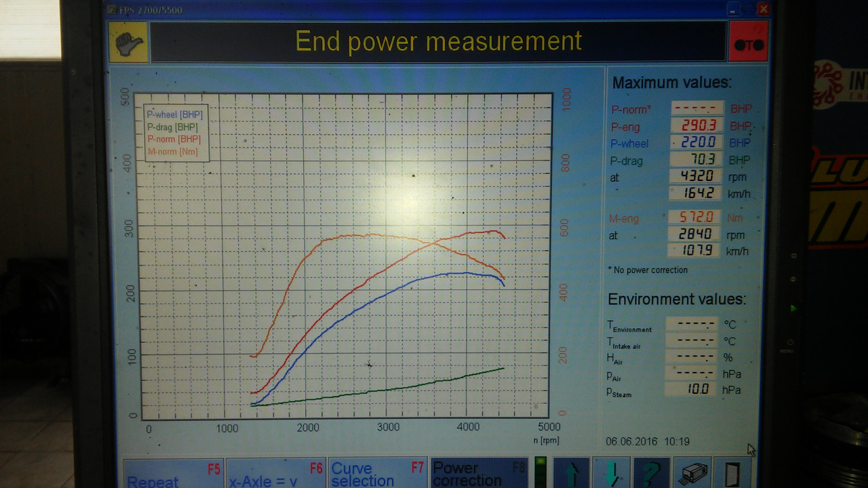
Task: Click the "* No power correction" note
Action: [648, 270]
